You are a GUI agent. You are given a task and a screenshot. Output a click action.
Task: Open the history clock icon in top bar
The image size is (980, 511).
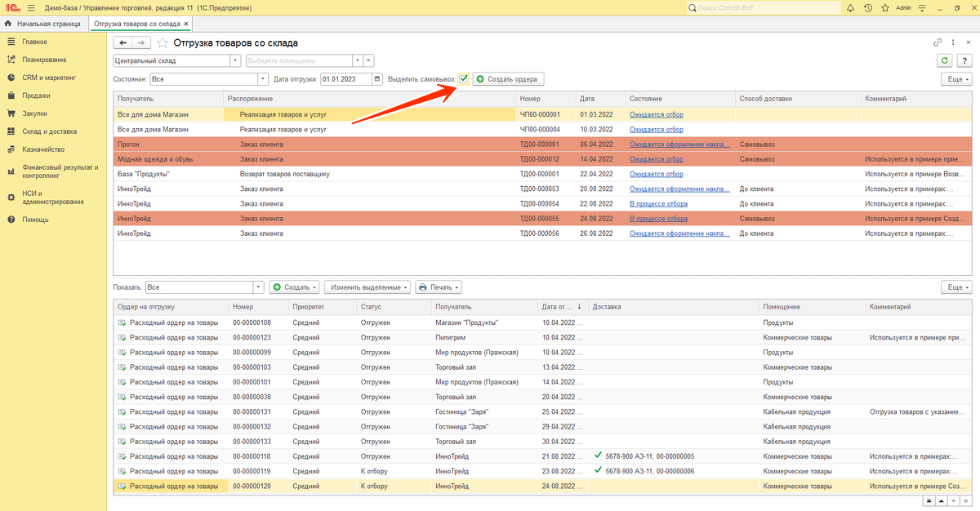click(867, 7)
